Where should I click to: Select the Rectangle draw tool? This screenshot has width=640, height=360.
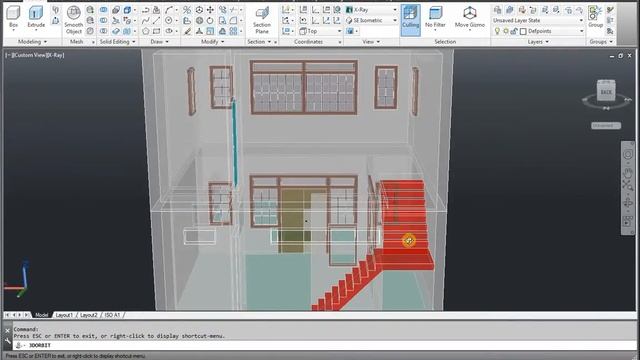click(x=156, y=31)
